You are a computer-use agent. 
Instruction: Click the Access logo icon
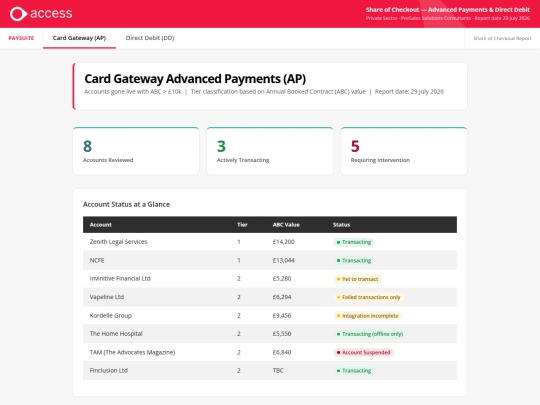point(19,14)
